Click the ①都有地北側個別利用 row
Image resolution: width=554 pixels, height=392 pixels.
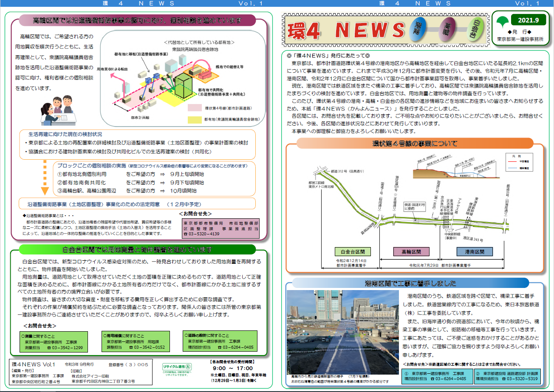click(130, 174)
